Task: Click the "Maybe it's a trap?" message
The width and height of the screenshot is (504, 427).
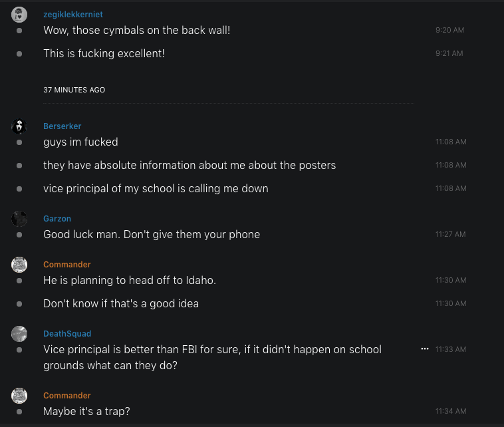Action: click(86, 411)
